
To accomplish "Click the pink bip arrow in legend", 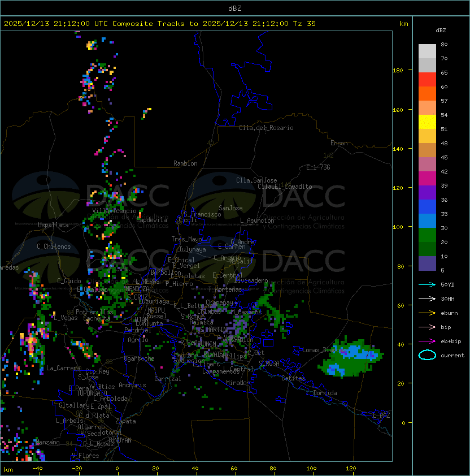I will tap(427, 327).
